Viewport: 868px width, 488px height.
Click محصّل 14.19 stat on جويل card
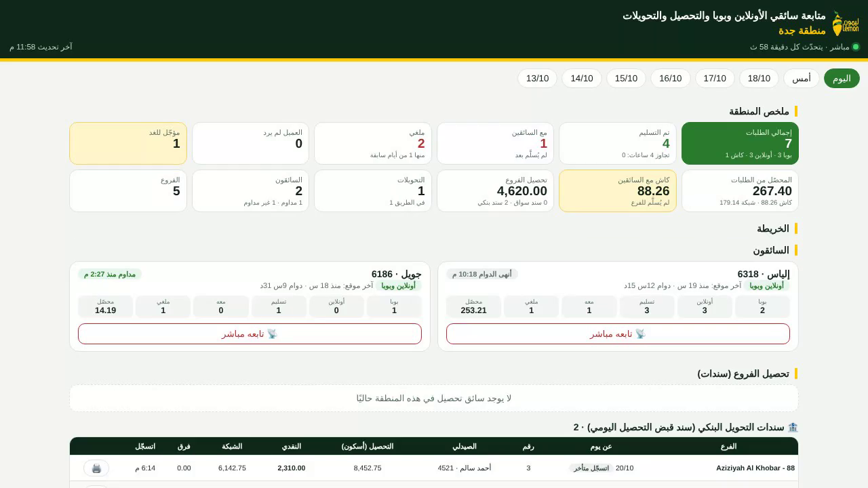point(105,306)
